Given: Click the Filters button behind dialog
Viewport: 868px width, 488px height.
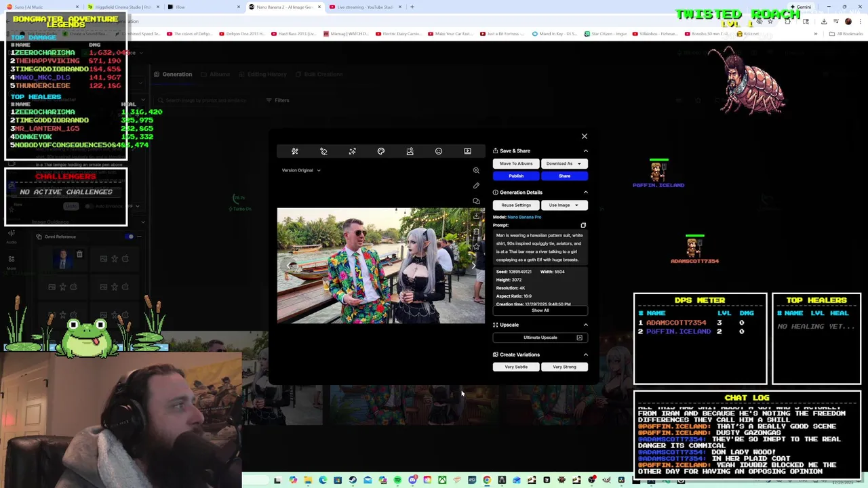Looking at the screenshot, I should pos(278,100).
